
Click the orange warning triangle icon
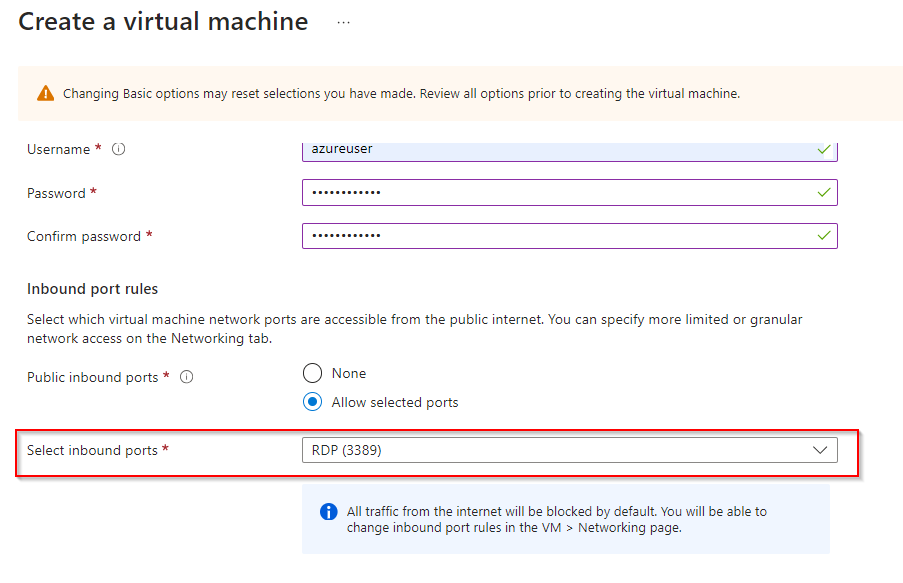tap(46, 93)
